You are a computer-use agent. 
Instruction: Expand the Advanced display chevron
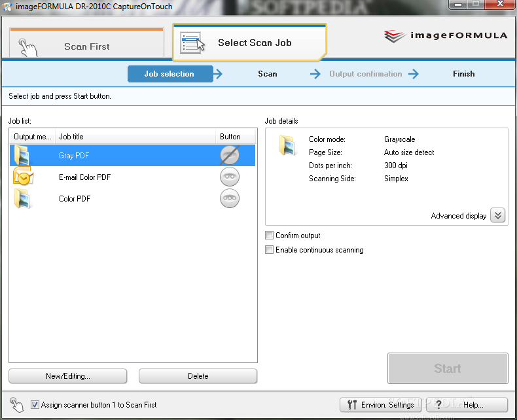[497, 216]
